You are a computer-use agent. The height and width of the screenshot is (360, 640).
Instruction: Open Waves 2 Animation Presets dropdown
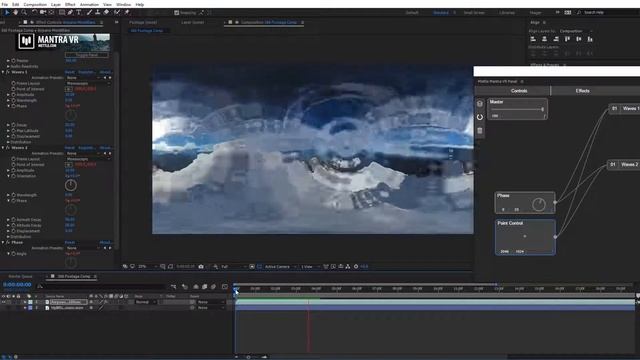coord(84,153)
